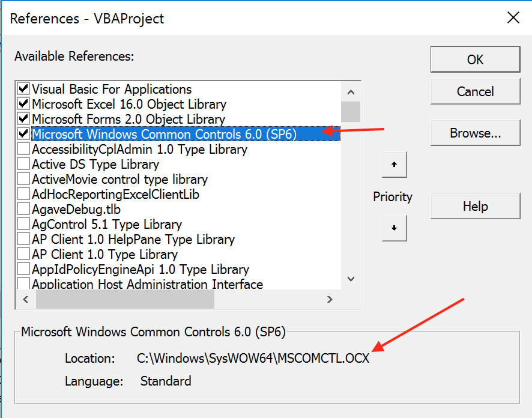Enable AgControl 5.1 Type Library
The image size is (532, 418).
[x=23, y=224]
